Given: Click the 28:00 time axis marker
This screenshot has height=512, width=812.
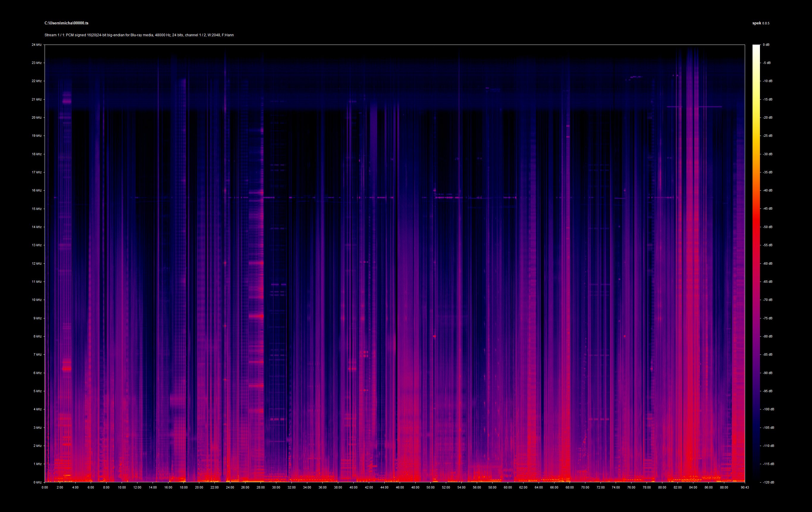Looking at the screenshot, I should (261, 487).
